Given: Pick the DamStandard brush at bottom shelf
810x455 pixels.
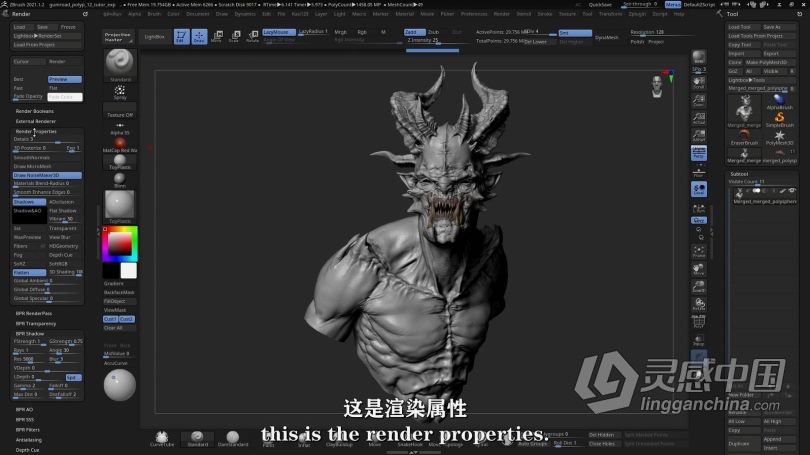Looking at the screenshot, I should coord(232,438).
